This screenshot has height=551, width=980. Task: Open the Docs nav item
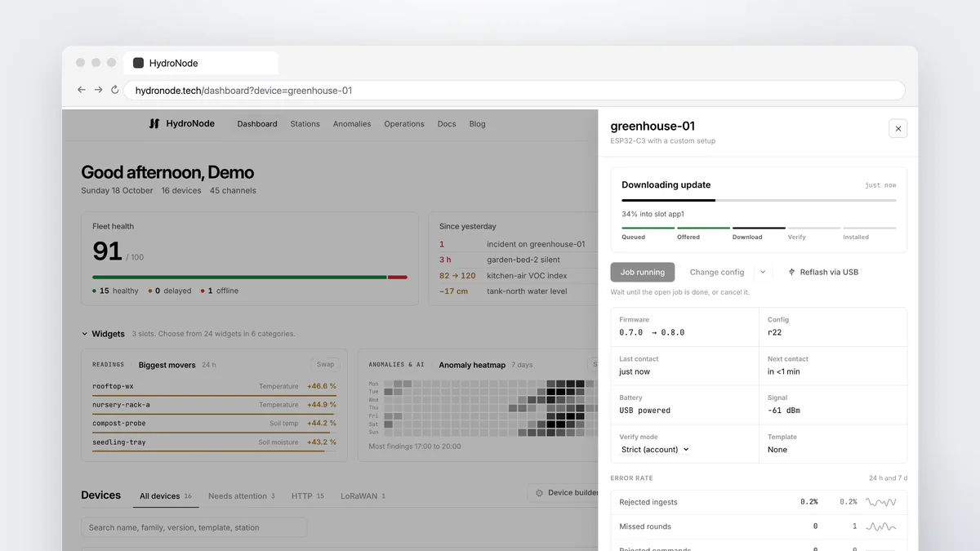(447, 124)
